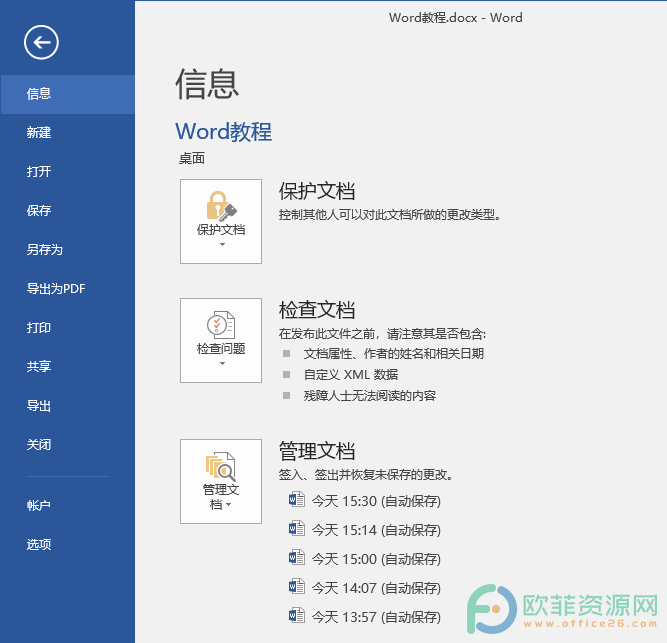Click the checklist Check for Issues icon

(x=221, y=325)
